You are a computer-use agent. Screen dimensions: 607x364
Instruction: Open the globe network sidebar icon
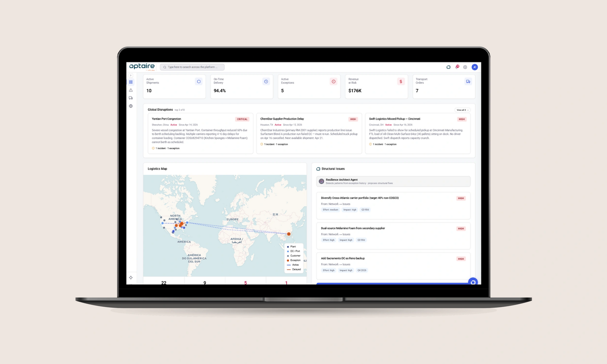coord(131,106)
